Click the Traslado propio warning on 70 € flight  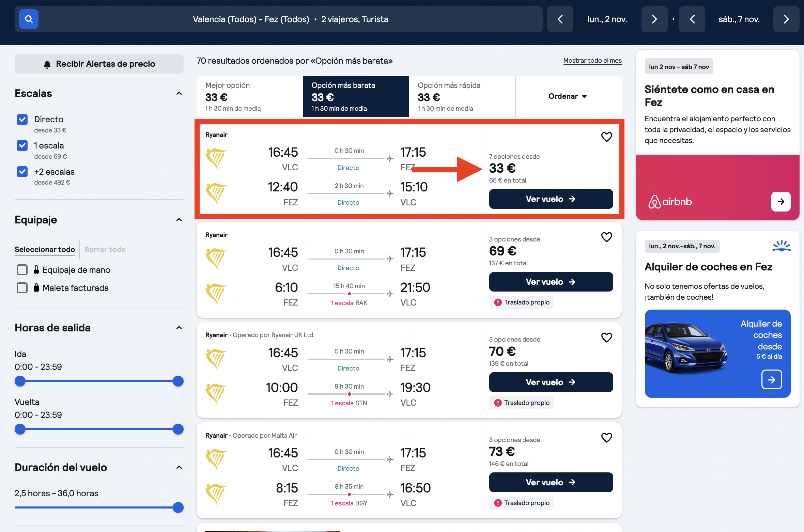pyautogui.click(x=522, y=403)
